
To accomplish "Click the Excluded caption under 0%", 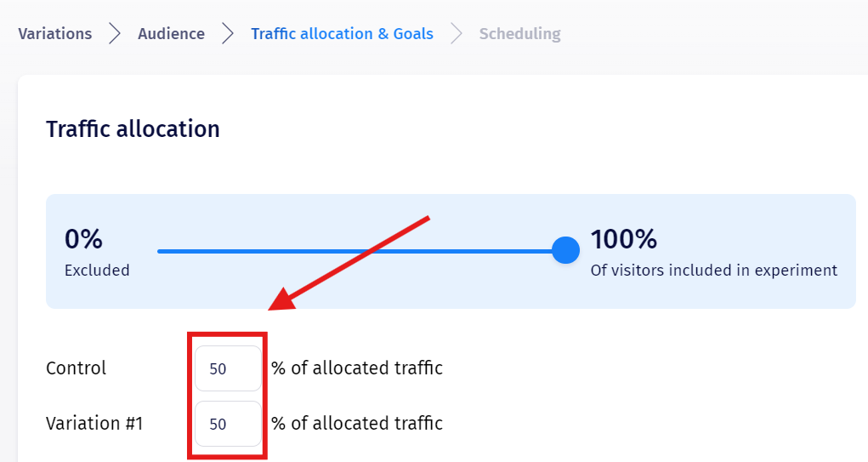I will coord(97,271).
